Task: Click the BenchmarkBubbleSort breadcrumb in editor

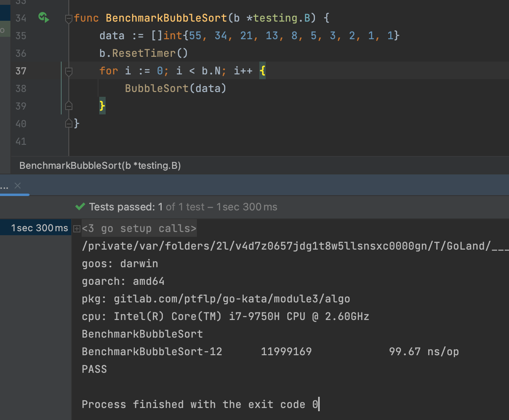Action: pos(100,166)
